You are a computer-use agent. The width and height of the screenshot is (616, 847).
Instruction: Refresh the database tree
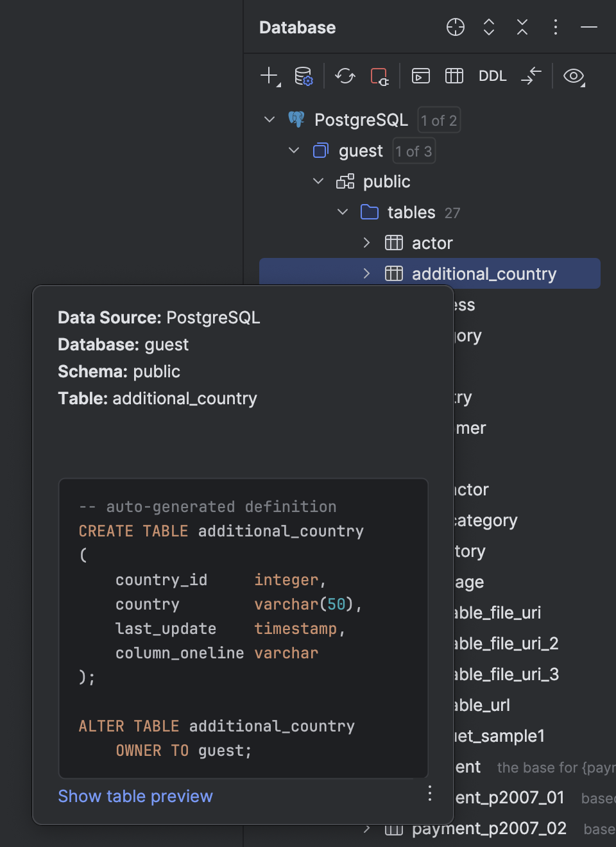tap(345, 76)
